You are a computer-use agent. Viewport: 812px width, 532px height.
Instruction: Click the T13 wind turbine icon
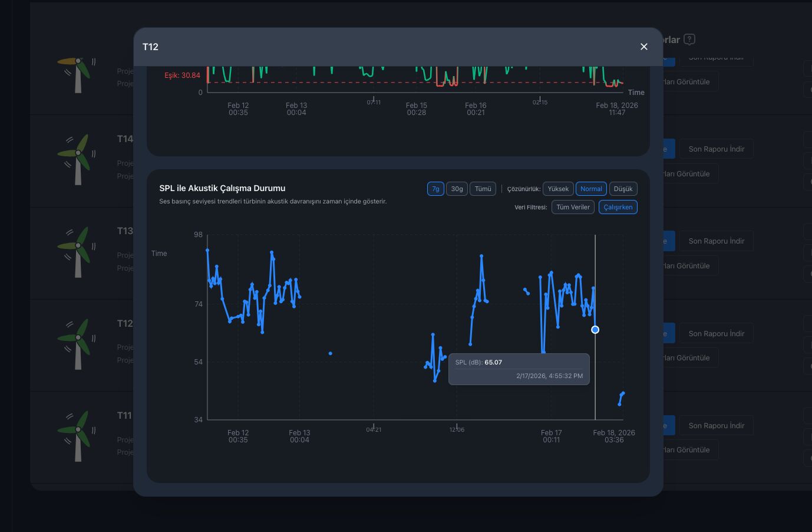[77, 252]
